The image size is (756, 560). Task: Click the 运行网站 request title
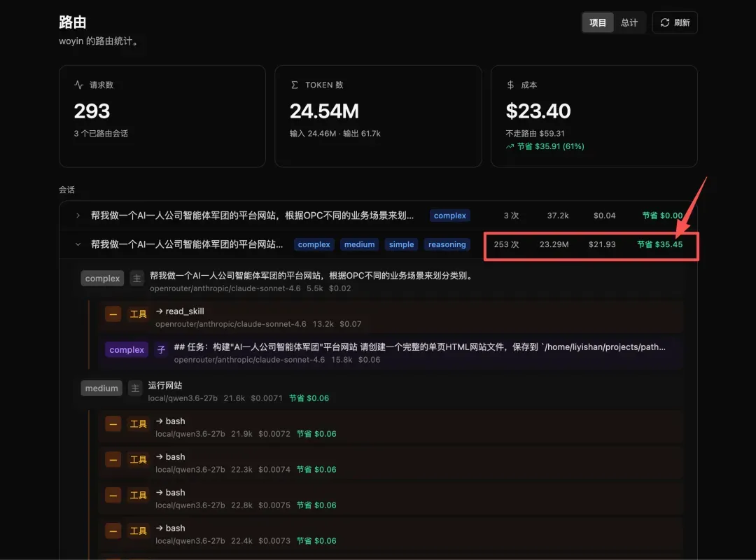pyautogui.click(x=165, y=386)
